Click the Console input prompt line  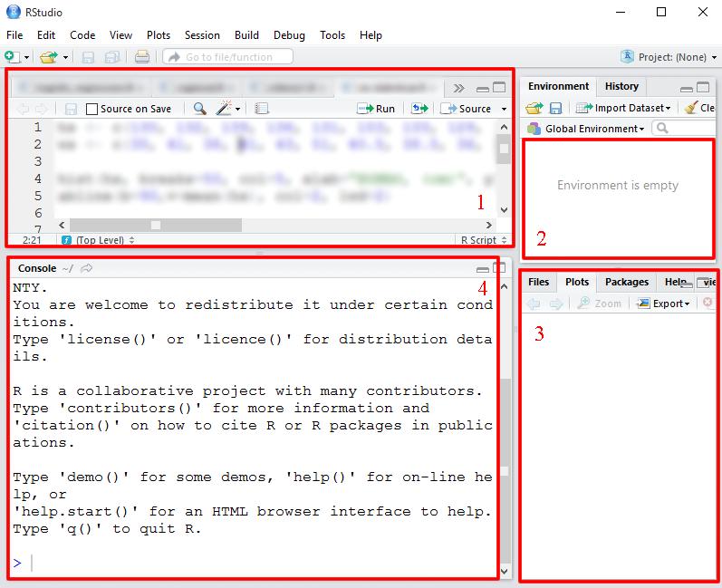(253, 563)
